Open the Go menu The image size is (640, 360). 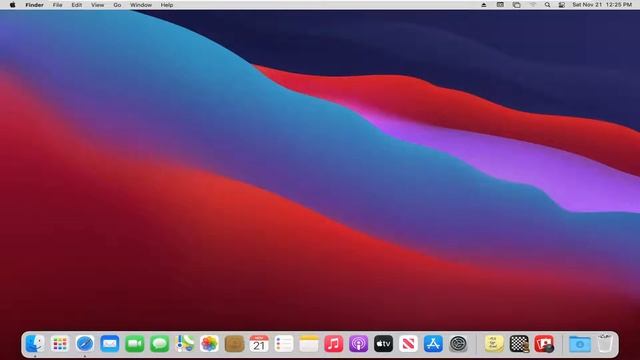click(x=117, y=5)
